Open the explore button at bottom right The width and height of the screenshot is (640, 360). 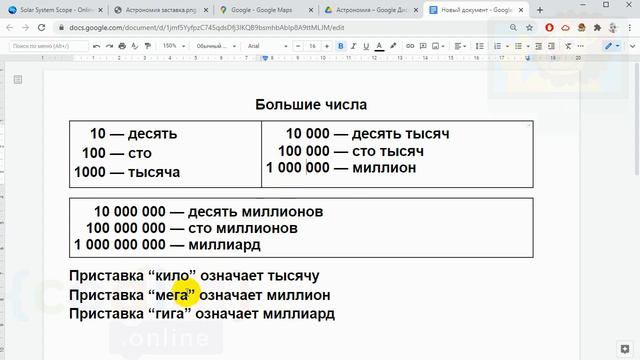[x=624, y=349]
